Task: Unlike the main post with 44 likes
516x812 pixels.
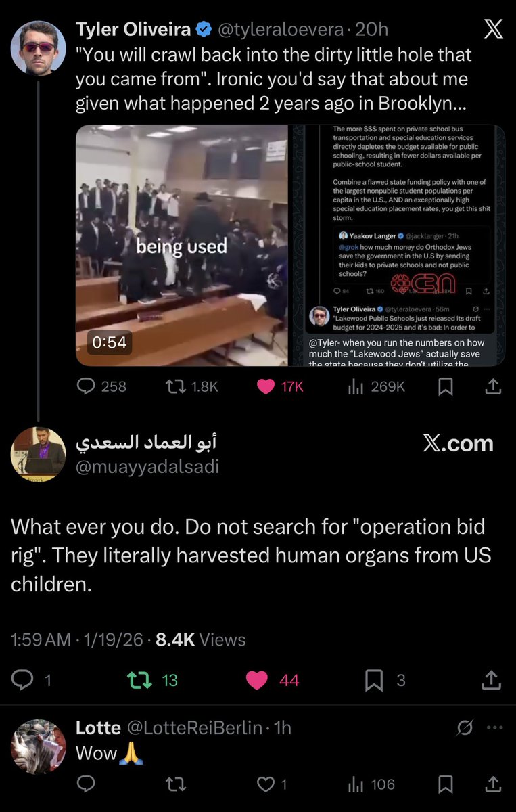Action: (x=273, y=679)
